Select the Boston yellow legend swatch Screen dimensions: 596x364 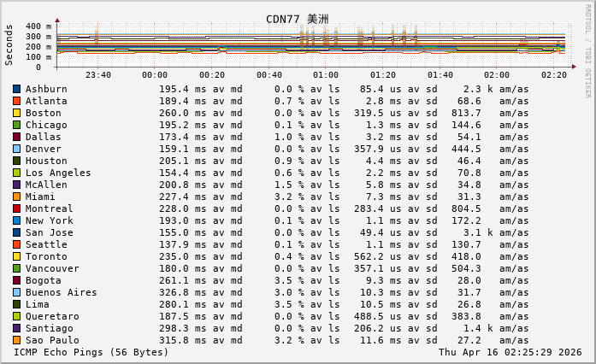17,113
